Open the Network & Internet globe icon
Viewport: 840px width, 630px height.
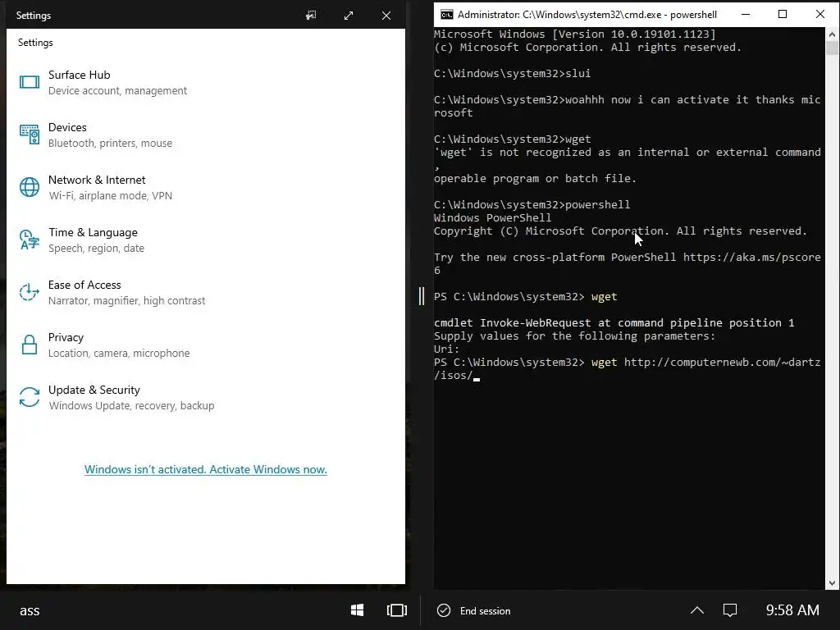pyautogui.click(x=30, y=187)
